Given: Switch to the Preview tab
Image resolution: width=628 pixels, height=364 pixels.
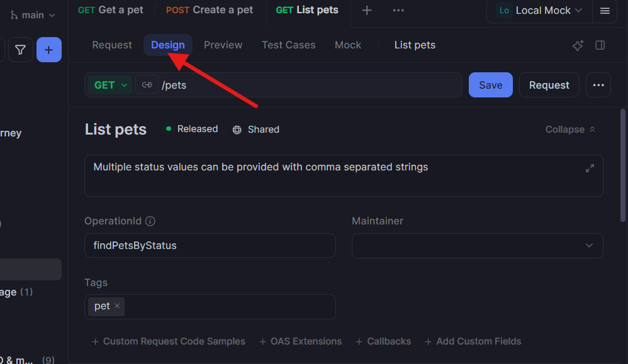Looking at the screenshot, I should point(223,45).
